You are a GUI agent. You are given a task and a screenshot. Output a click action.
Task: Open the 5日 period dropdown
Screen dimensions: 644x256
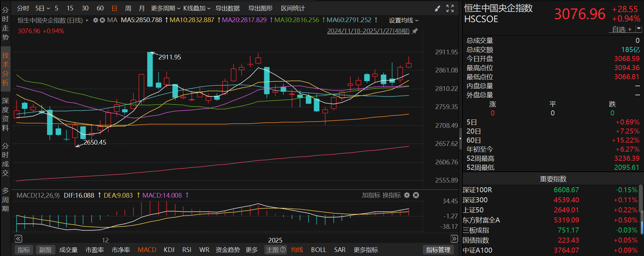43,8
